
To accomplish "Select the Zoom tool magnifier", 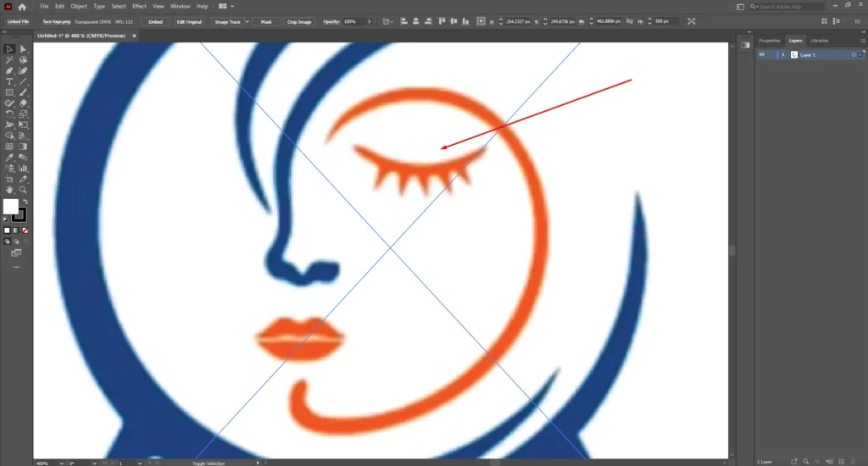I will coord(23,190).
